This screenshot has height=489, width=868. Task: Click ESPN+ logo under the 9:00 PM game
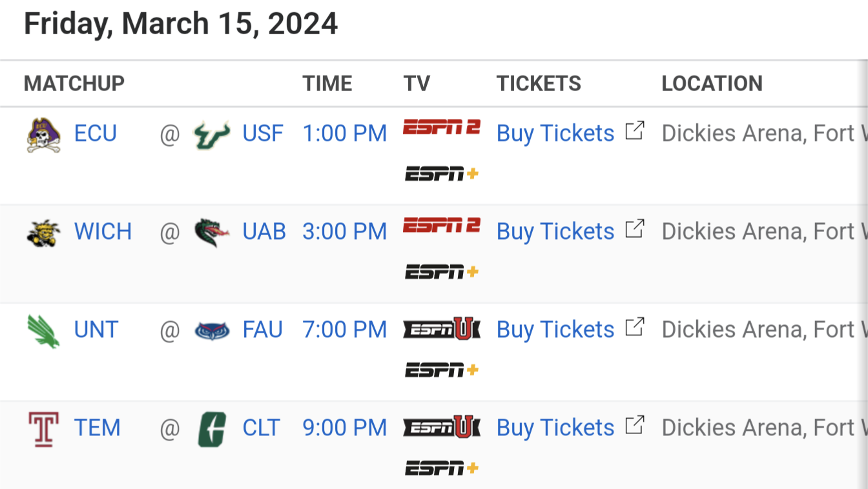coord(442,468)
